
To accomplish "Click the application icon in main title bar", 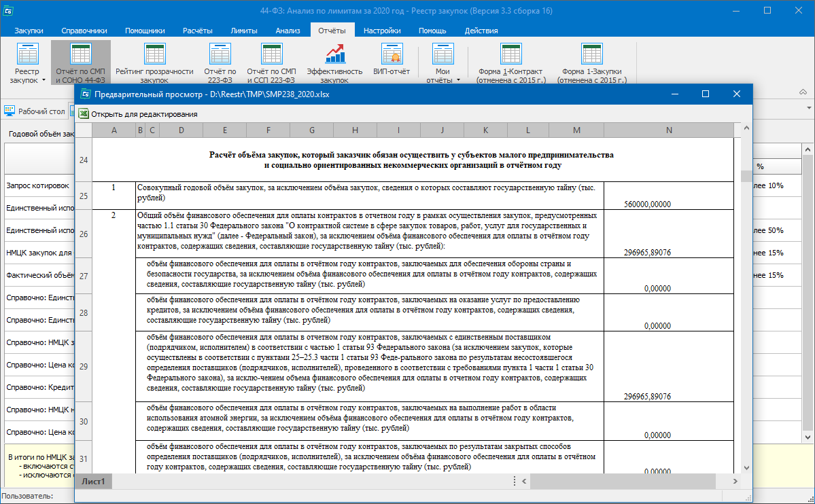I will pyautogui.click(x=8, y=10).
